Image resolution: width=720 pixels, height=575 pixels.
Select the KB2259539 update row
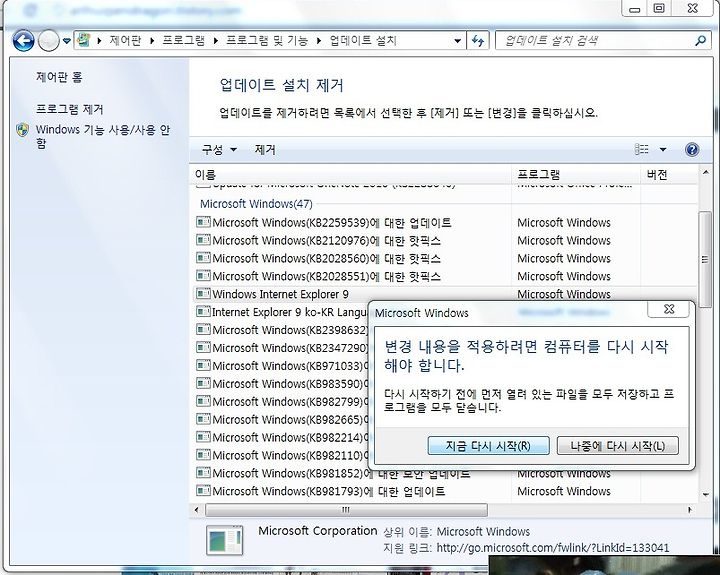point(445,222)
